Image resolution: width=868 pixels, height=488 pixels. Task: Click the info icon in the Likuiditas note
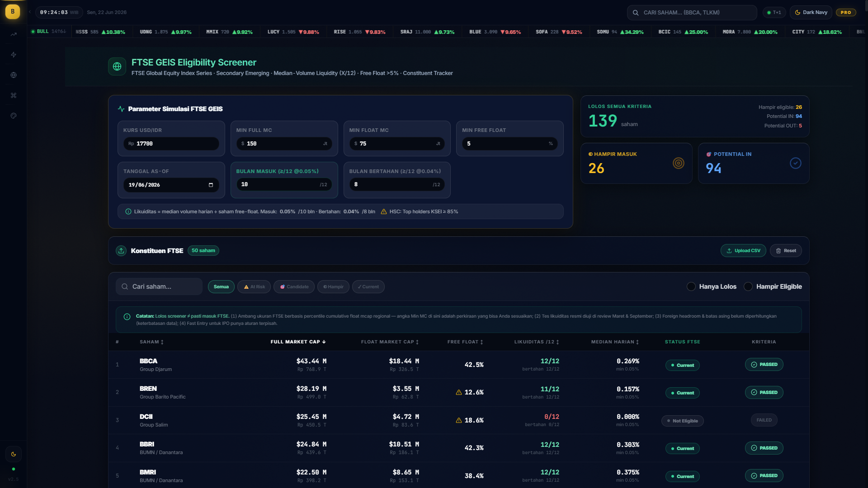tap(128, 211)
